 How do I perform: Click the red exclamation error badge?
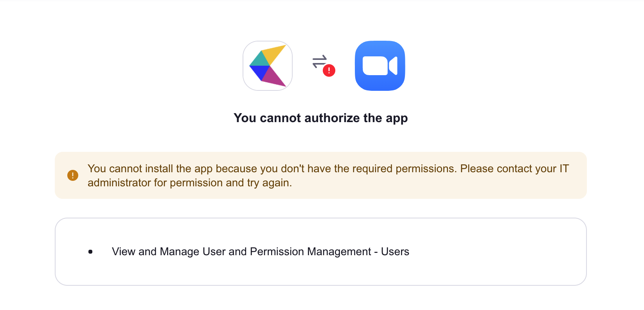(x=329, y=70)
